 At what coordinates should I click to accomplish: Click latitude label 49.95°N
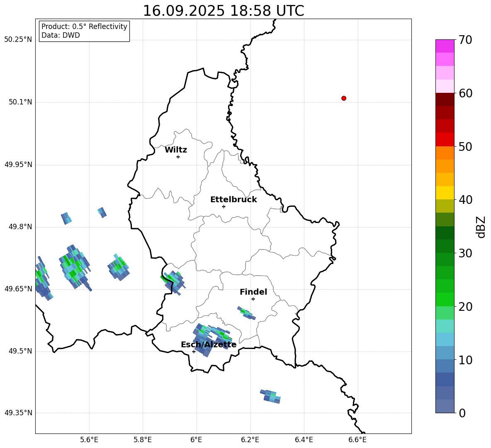18,165
